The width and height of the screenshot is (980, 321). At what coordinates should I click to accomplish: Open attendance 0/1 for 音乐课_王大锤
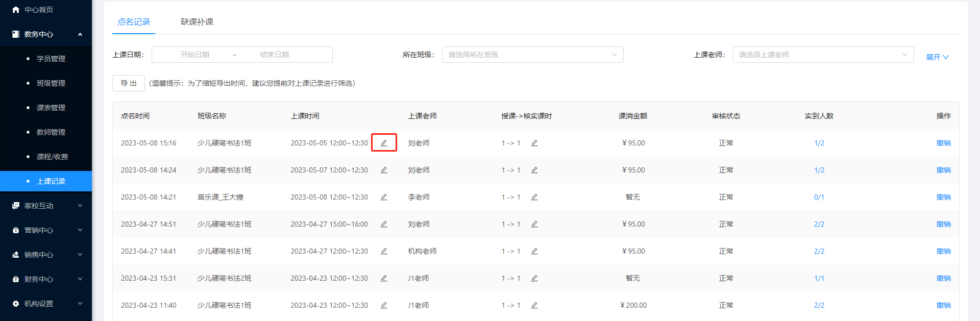point(819,197)
